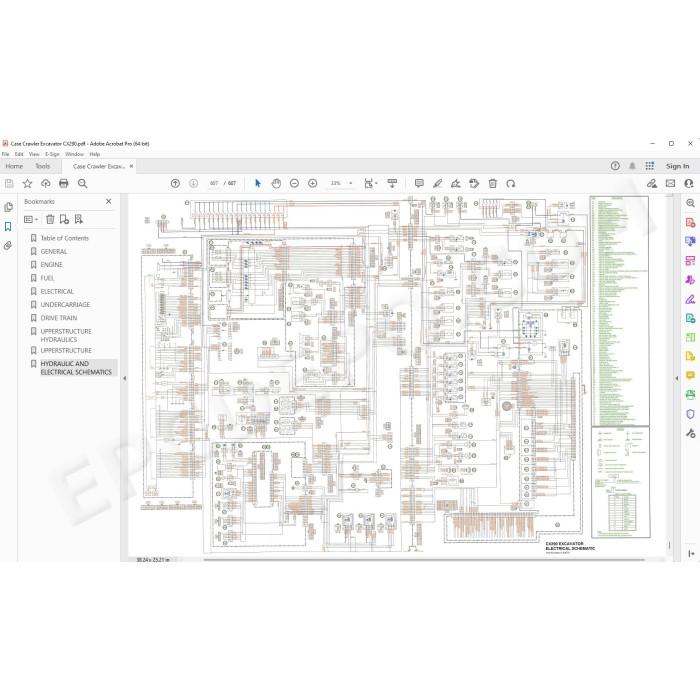The height and width of the screenshot is (700, 700).
Task: Click the page number input field
Action: pyautogui.click(x=214, y=183)
